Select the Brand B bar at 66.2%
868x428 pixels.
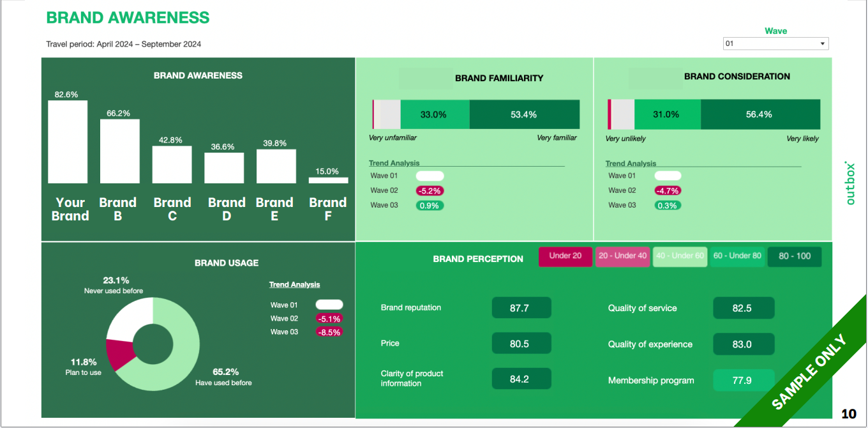(120, 151)
